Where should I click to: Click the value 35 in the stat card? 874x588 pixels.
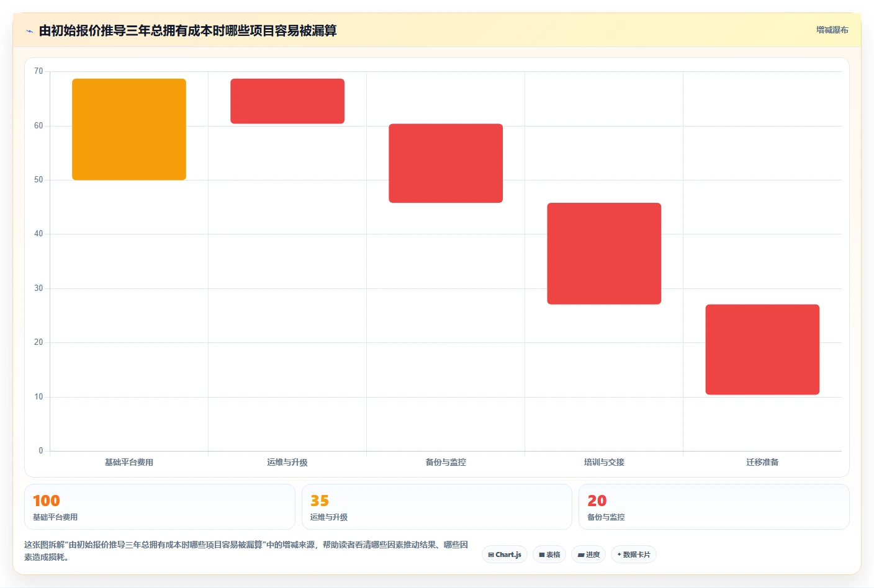(x=320, y=501)
